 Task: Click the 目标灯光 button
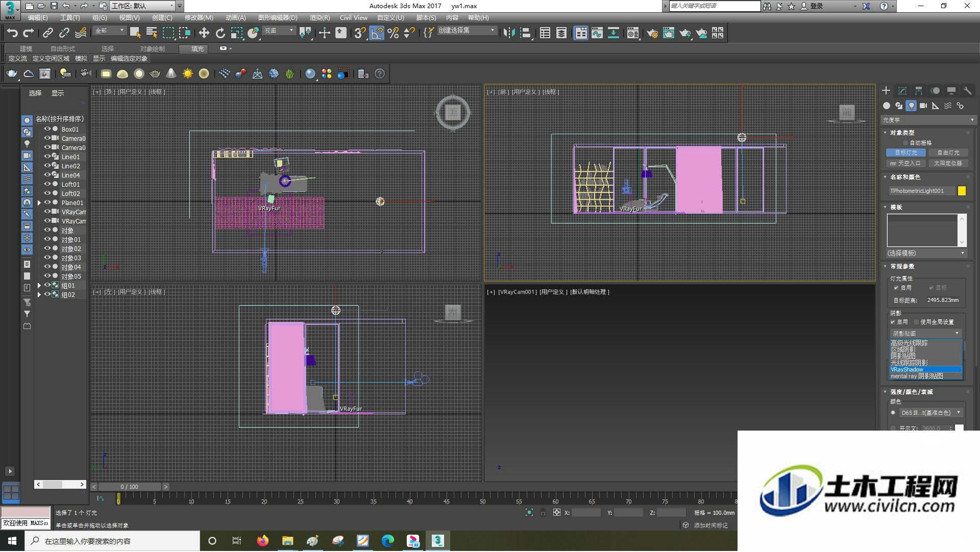pos(906,153)
